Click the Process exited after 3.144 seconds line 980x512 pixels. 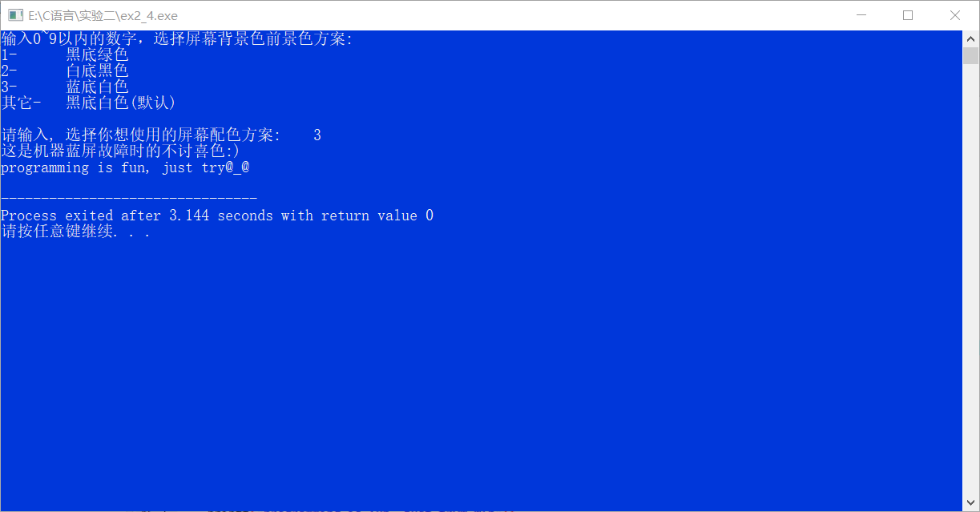click(x=217, y=216)
